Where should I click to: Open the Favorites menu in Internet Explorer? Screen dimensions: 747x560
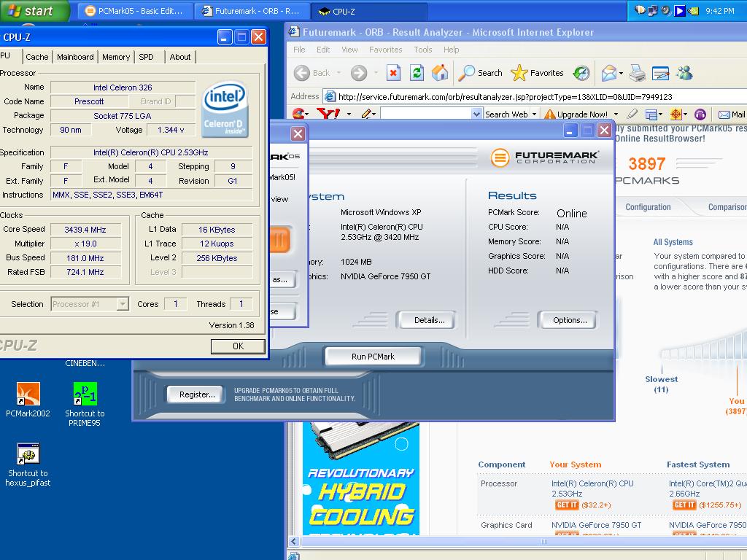click(x=385, y=50)
